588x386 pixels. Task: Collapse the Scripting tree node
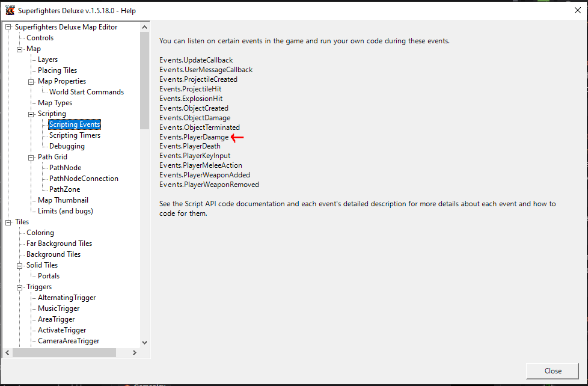(31, 114)
